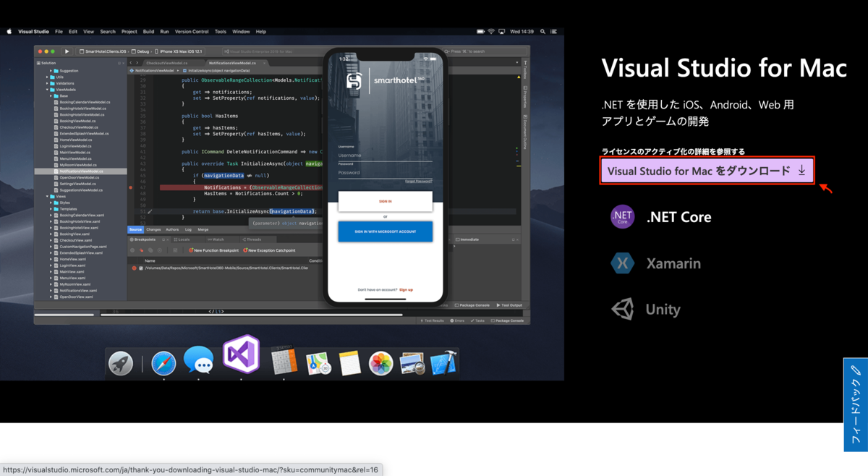Open the Version Control menu
This screenshot has width=868, height=476.
[x=192, y=32]
